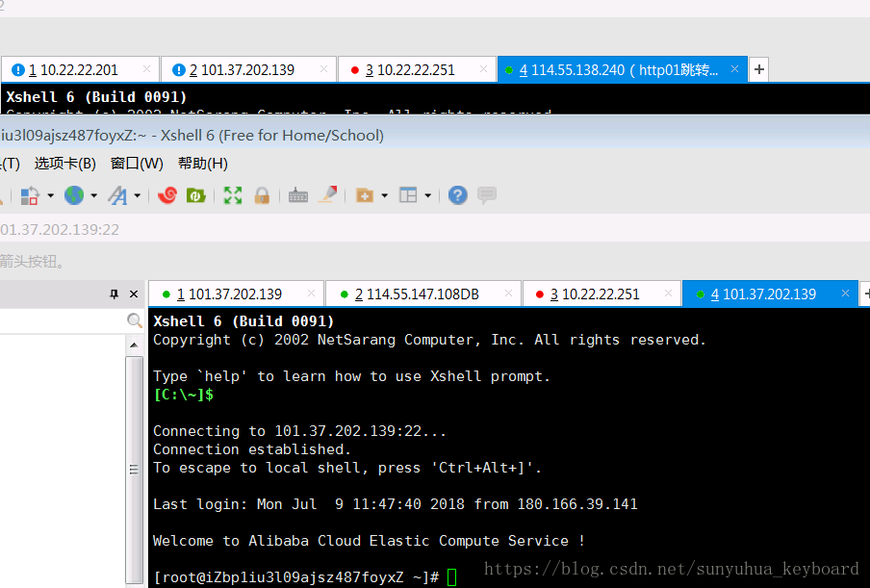Click the globe encoding icon
This screenshot has width=870, height=588.
74,195
